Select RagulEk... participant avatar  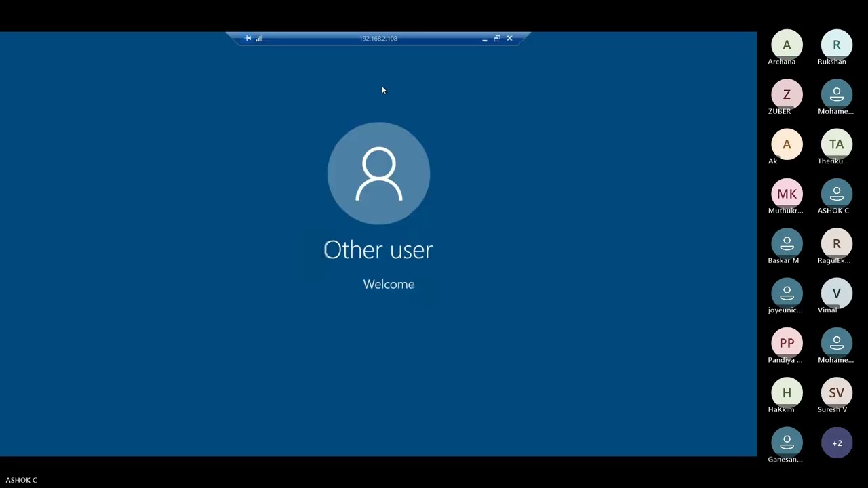pyautogui.click(x=836, y=244)
